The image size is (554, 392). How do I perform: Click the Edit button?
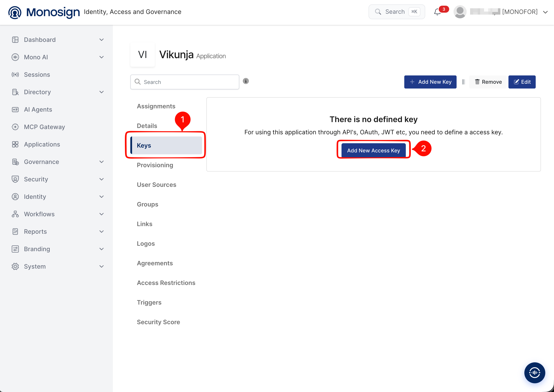point(522,82)
